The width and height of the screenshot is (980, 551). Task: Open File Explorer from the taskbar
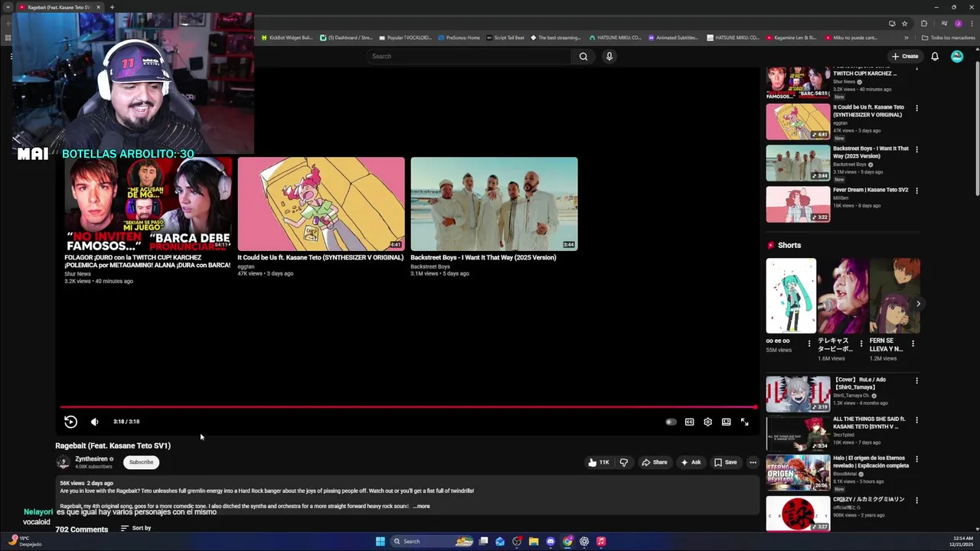click(x=533, y=541)
